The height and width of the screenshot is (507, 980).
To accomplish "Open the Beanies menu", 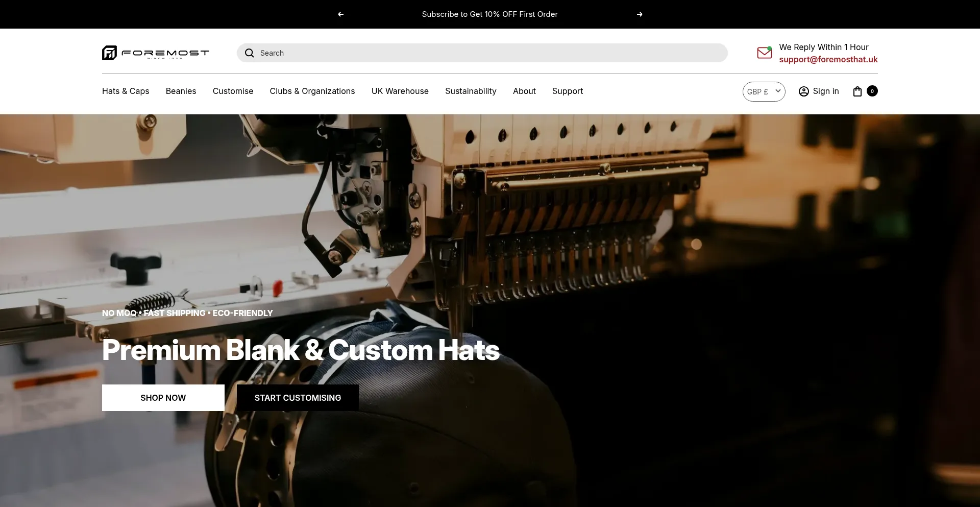I will (x=181, y=91).
